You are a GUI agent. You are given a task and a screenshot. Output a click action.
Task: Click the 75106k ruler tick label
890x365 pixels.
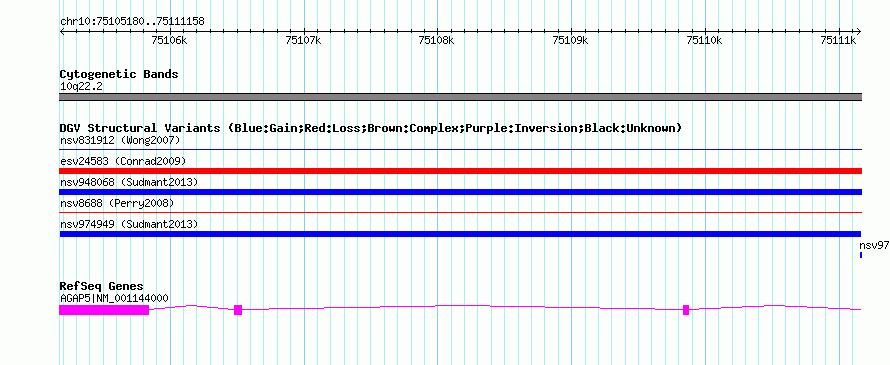170,40
